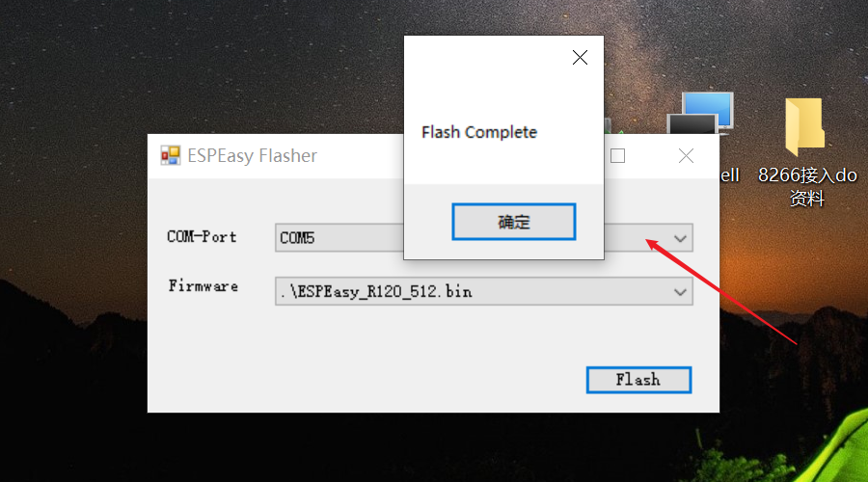The height and width of the screenshot is (482, 868).
Task: Confirm with the 确定 button
Action: tap(514, 222)
